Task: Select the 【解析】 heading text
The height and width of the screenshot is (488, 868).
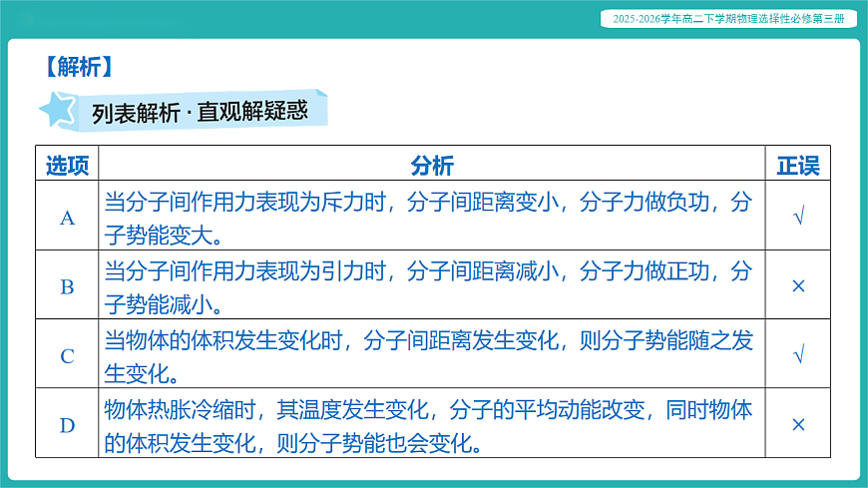Action: 78,67
